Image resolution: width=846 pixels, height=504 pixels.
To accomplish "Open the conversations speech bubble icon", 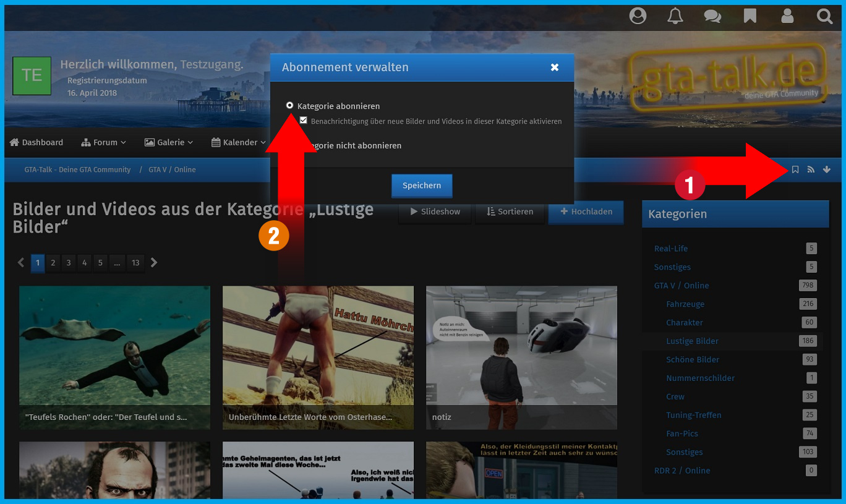I will tap(712, 16).
